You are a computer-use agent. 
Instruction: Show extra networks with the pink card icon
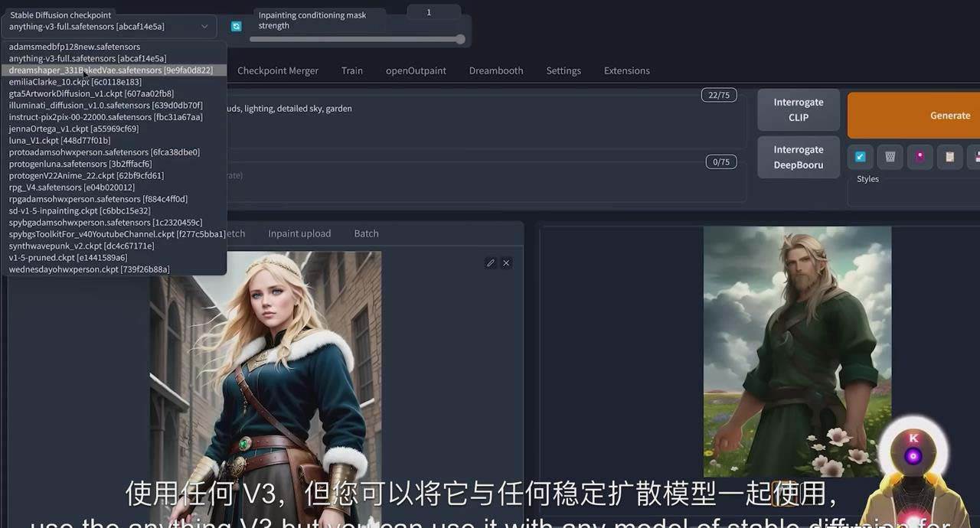(x=920, y=157)
